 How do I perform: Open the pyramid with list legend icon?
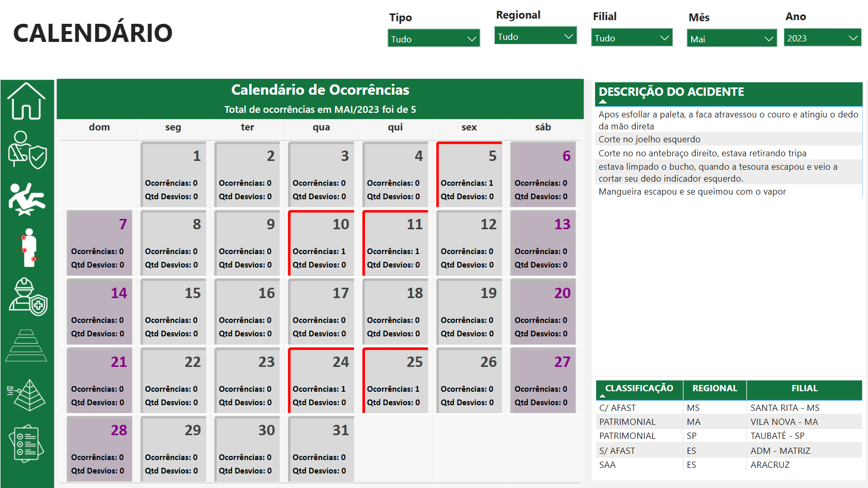pyautogui.click(x=26, y=395)
